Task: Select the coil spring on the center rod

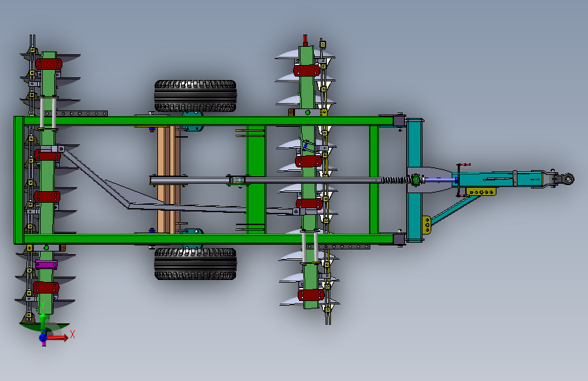Action: tap(397, 180)
